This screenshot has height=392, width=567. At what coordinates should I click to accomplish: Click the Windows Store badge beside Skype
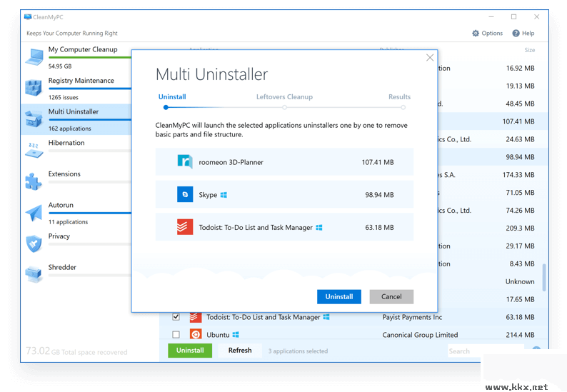pos(224,195)
